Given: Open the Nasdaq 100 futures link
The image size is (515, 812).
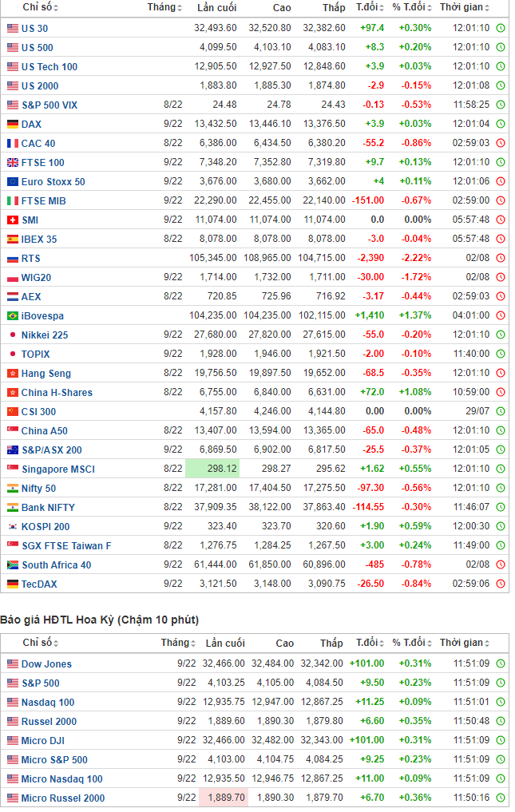Looking at the screenshot, I should point(48,702).
